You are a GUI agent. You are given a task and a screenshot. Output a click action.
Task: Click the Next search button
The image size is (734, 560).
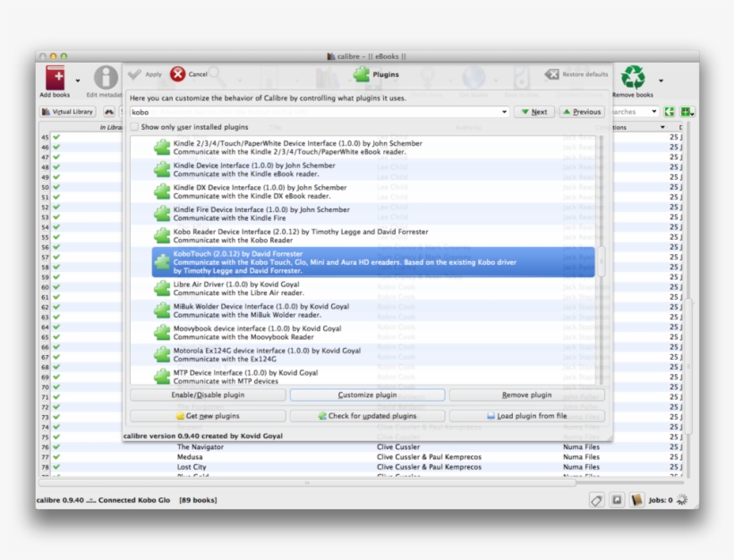pos(534,112)
